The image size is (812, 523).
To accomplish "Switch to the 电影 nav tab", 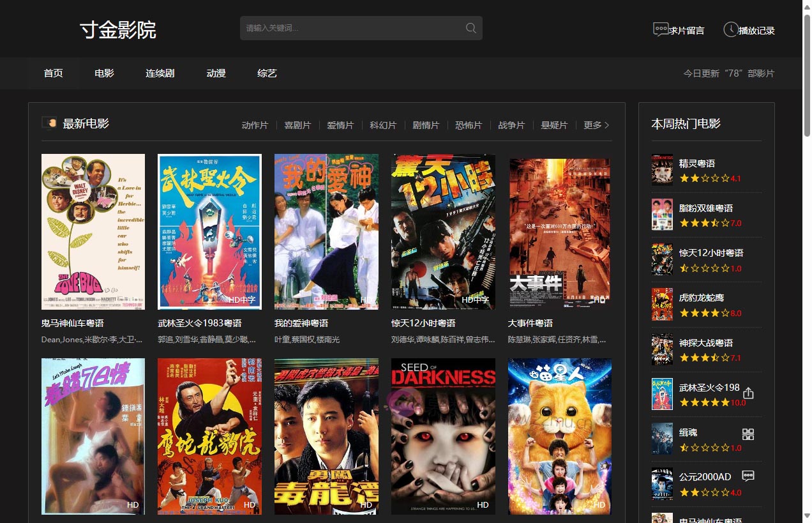I will click(104, 73).
